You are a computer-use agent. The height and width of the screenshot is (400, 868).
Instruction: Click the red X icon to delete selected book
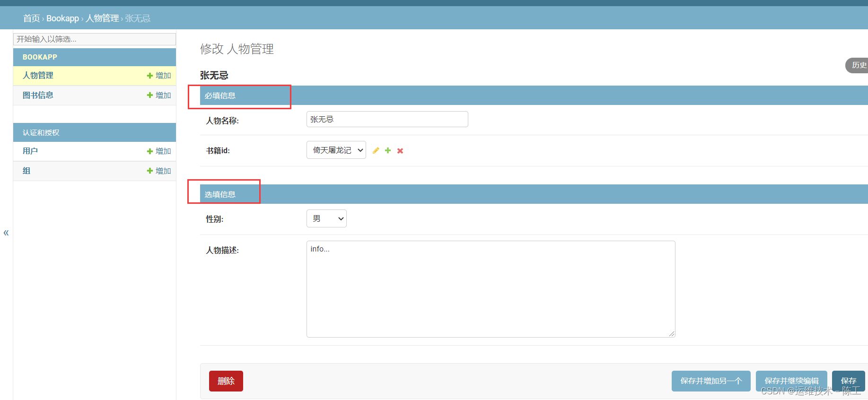tap(400, 151)
